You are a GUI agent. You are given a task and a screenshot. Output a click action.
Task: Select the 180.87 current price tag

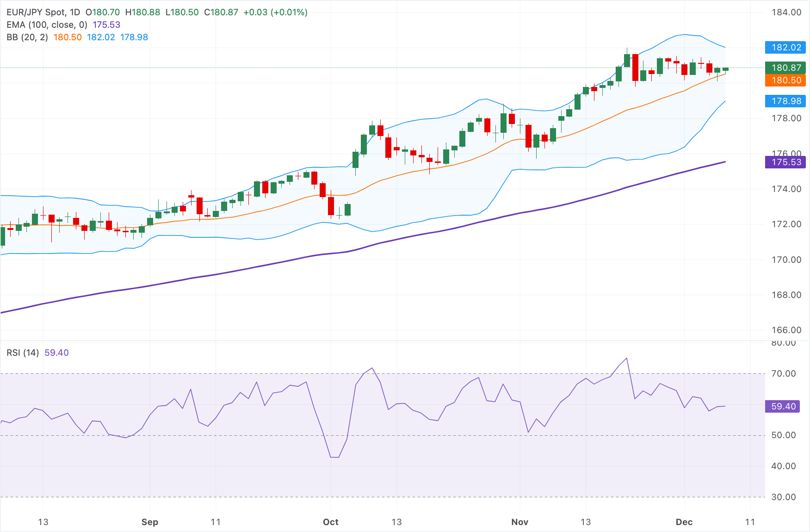click(785, 68)
